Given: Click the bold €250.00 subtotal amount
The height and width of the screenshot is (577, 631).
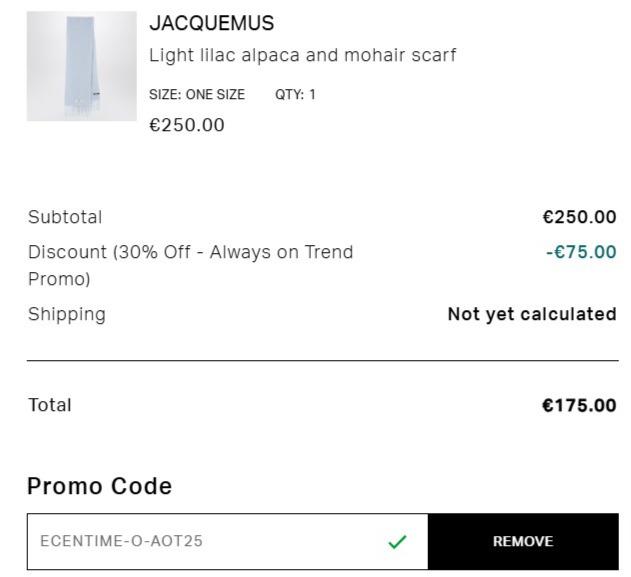Looking at the screenshot, I should tap(579, 217).
